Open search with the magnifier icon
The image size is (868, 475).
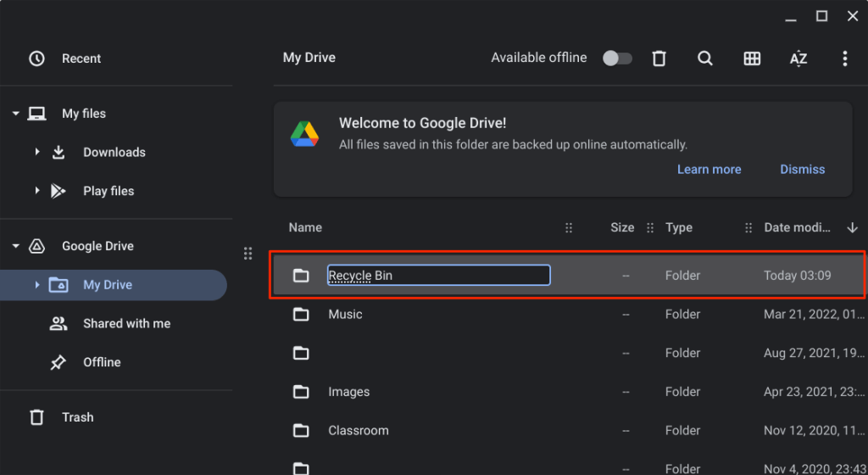[x=705, y=59]
